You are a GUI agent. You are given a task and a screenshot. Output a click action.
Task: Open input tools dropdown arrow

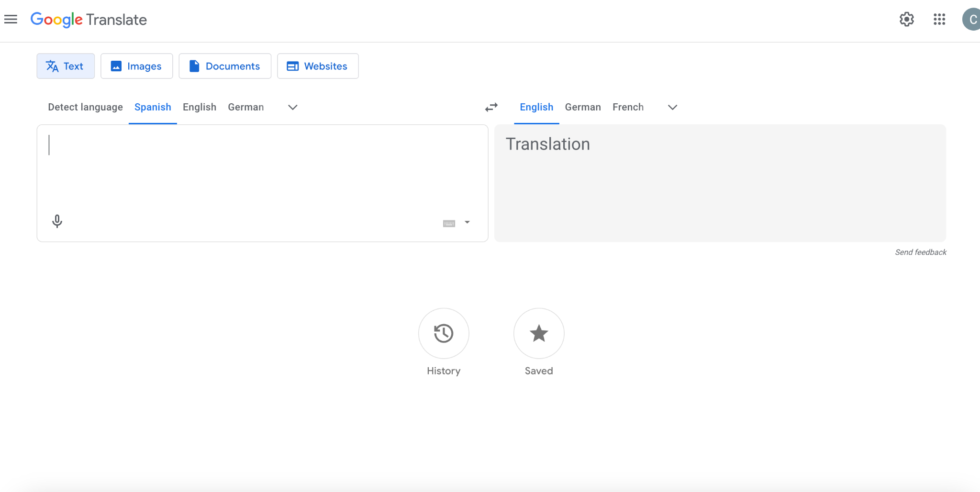point(467,222)
